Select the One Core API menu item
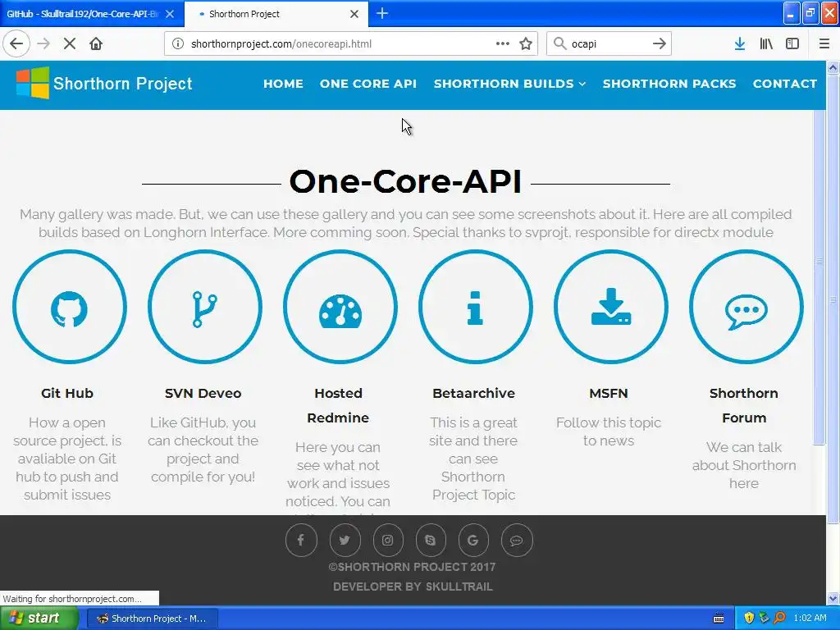Viewport: 840px width, 630px height. click(368, 84)
